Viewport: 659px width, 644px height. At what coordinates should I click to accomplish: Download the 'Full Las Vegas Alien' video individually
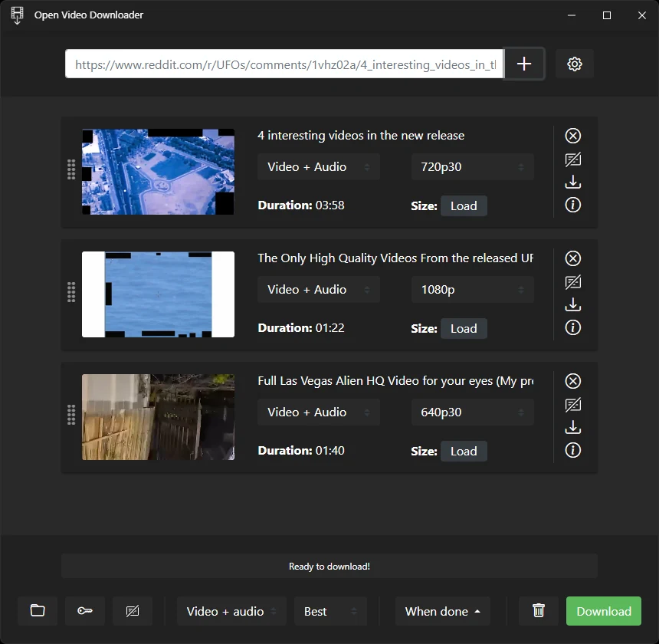pyautogui.click(x=573, y=428)
